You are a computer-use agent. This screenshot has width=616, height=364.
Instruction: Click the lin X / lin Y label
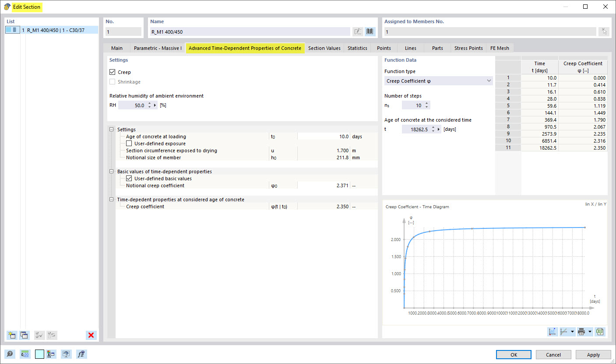pyautogui.click(x=595, y=204)
